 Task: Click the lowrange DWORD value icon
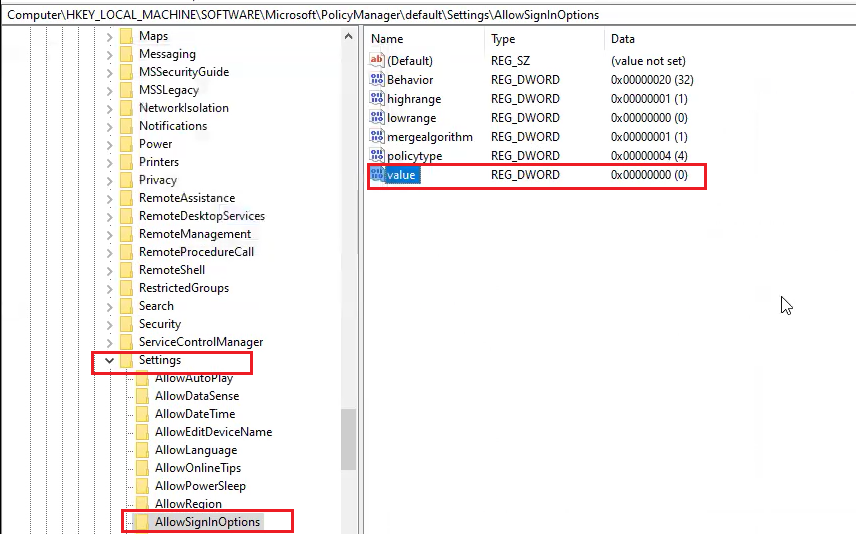[376, 118]
